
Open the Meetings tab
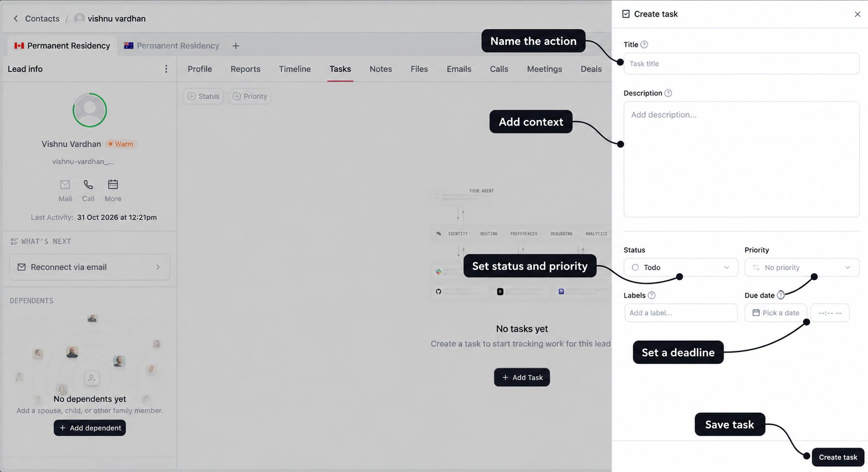tap(544, 69)
